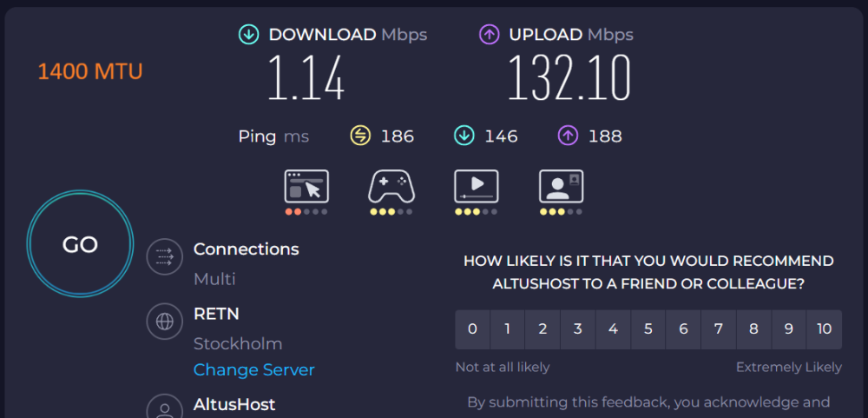This screenshot has width=868, height=418.
Task: Choose rating 7 on the likelihood scale
Action: click(719, 329)
